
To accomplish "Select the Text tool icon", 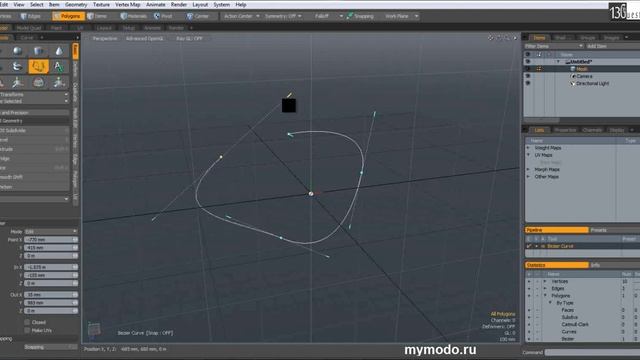I will point(59,67).
